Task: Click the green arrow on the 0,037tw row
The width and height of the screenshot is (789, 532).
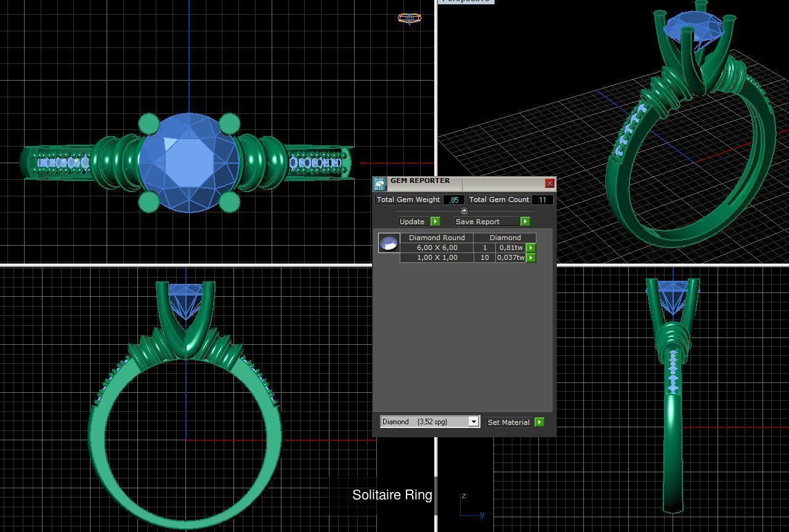Action: [x=531, y=258]
